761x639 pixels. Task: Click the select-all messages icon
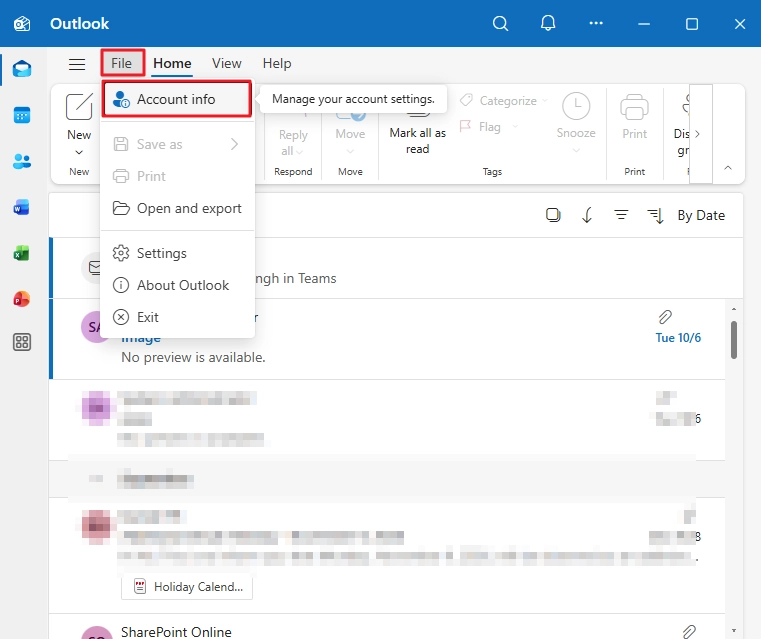[x=553, y=215]
